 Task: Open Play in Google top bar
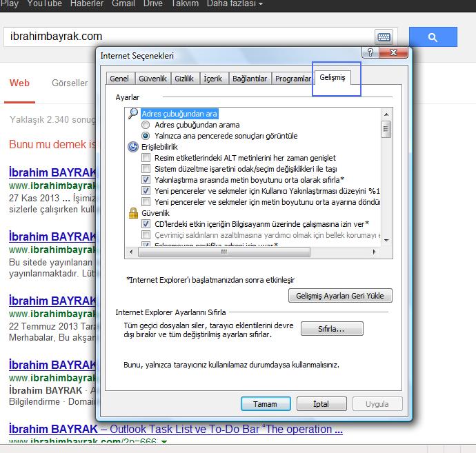10,3
